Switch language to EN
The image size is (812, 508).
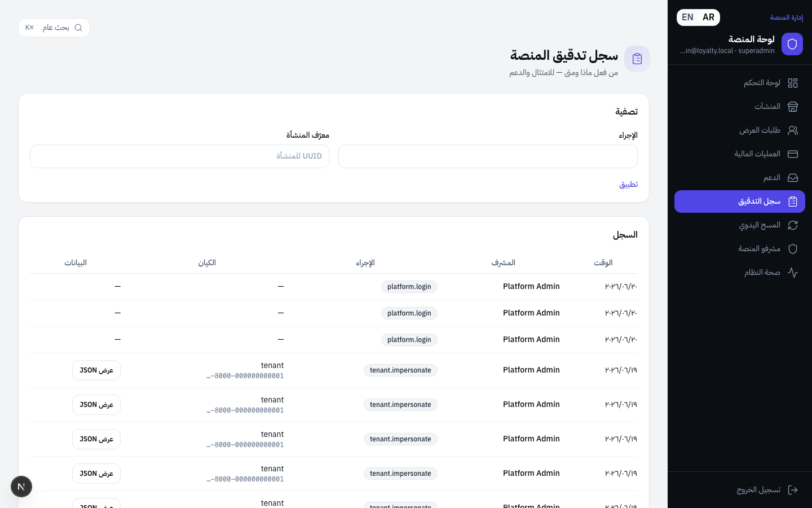click(687, 17)
